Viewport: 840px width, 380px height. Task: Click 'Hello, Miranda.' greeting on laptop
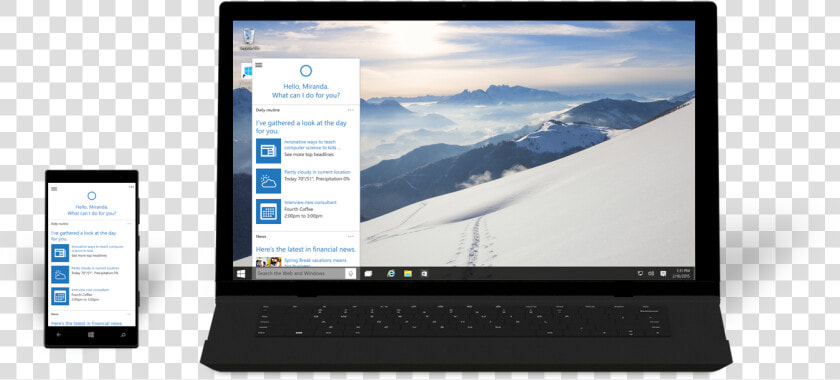[306, 86]
